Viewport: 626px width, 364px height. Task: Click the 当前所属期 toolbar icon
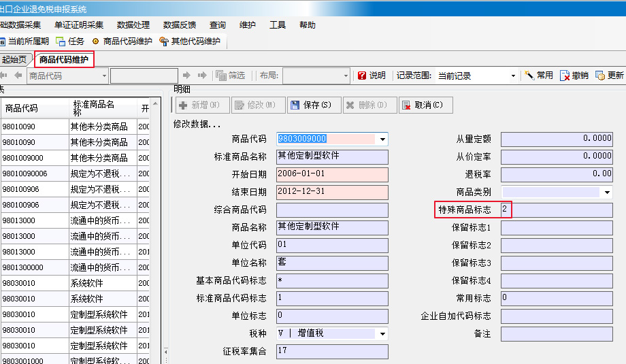(x=3, y=42)
